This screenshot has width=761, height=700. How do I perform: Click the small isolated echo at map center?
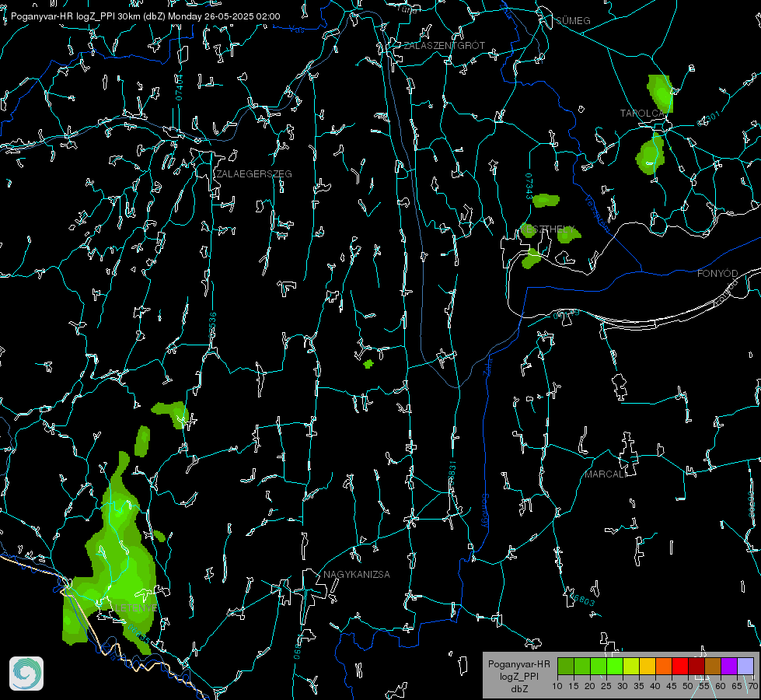(368, 364)
